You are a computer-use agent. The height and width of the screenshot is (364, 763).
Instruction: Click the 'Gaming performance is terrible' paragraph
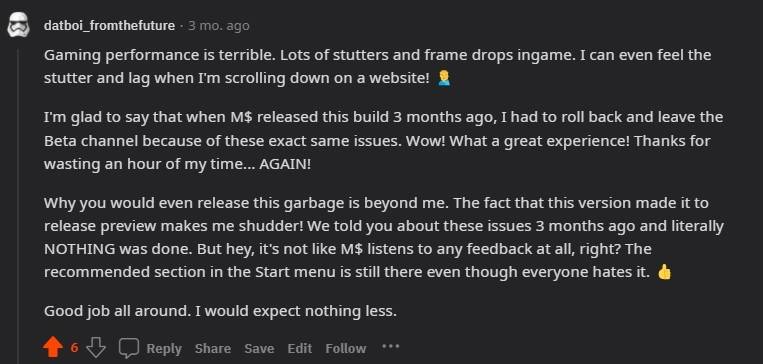[x=378, y=67]
